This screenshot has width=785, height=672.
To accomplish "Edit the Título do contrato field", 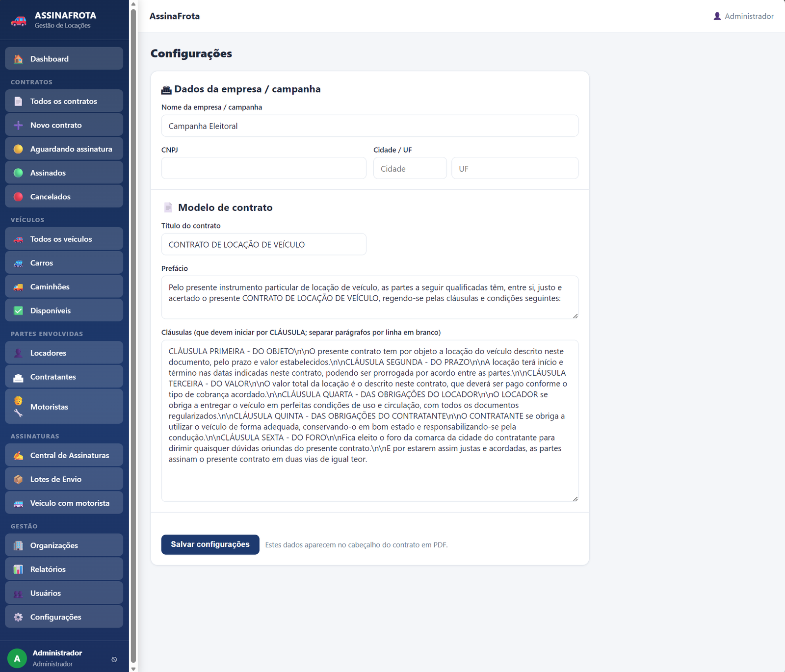I will pos(264,244).
